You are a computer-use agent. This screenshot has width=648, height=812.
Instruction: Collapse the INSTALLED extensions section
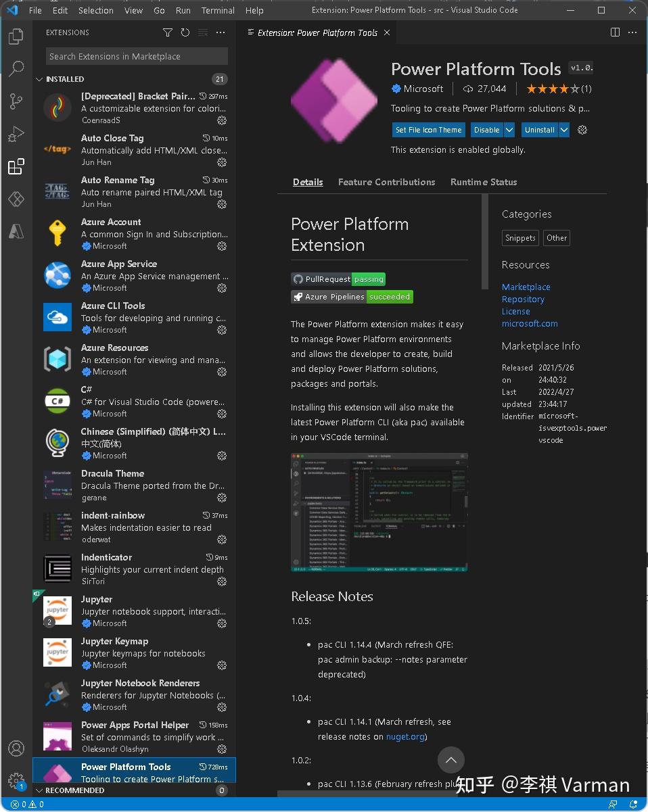pos(134,79)
